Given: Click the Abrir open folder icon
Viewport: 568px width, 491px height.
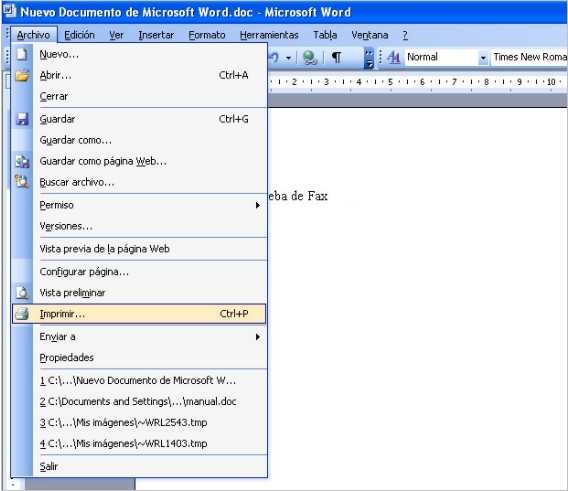Looking at the screenshot, I should [x=22, y=75].
